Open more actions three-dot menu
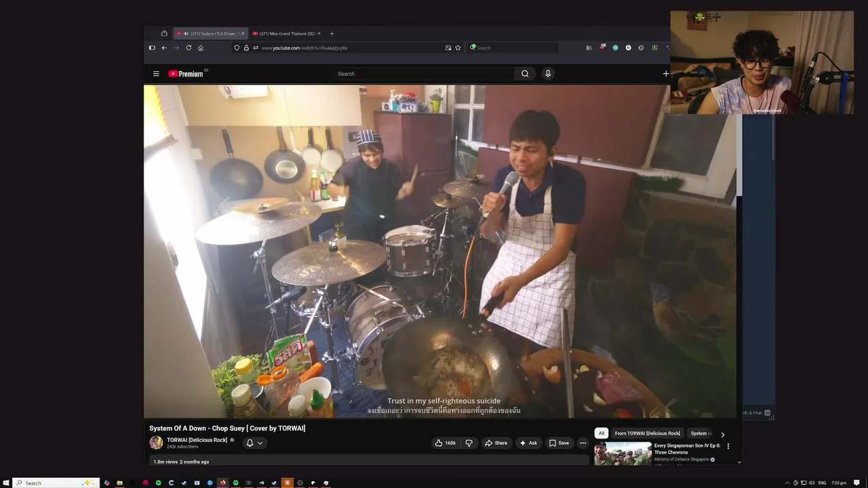The width and height of the screenshot is (868, 488). coord(583,443)
